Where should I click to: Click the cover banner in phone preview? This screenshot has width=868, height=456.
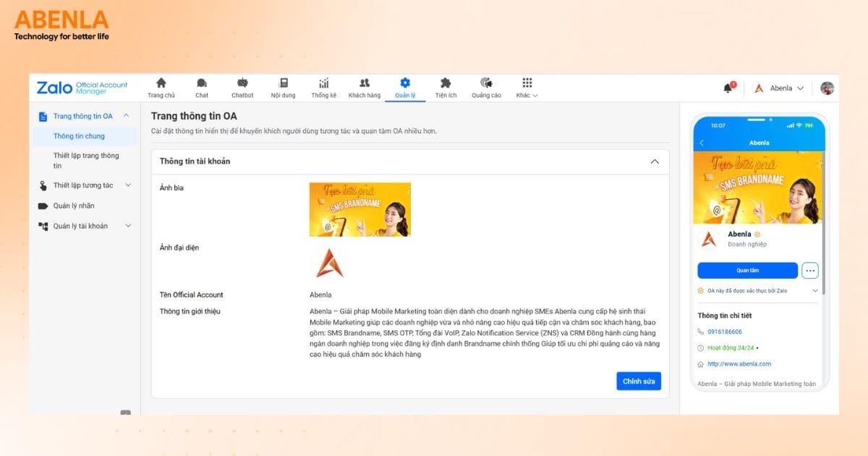[759, 187]
